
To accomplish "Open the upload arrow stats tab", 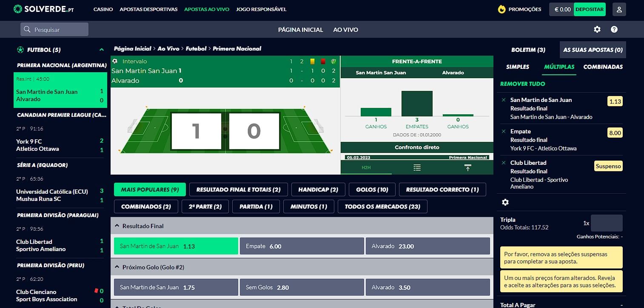I will pos(468,168).
